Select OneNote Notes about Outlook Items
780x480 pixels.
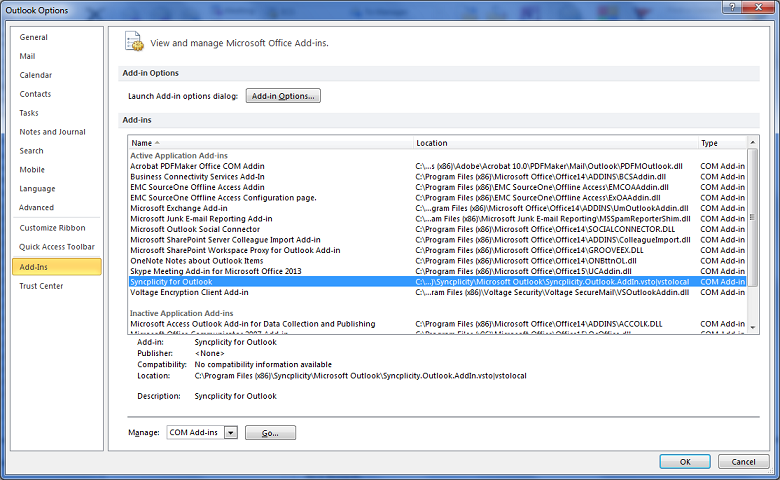[x=438, y=261]
